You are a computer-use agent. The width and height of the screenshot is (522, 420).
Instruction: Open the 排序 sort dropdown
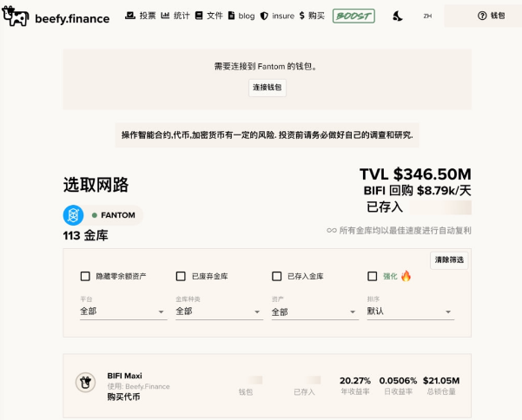[411, 312]
